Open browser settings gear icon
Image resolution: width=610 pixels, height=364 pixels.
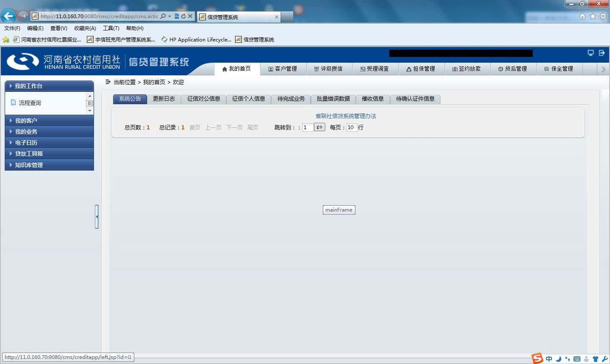tap(603, 16)
